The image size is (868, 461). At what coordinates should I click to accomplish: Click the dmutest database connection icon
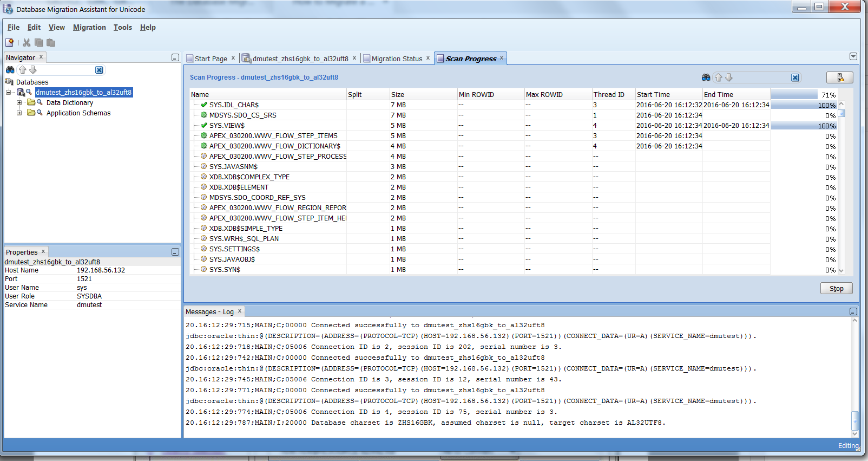click(x=21, y=92)
